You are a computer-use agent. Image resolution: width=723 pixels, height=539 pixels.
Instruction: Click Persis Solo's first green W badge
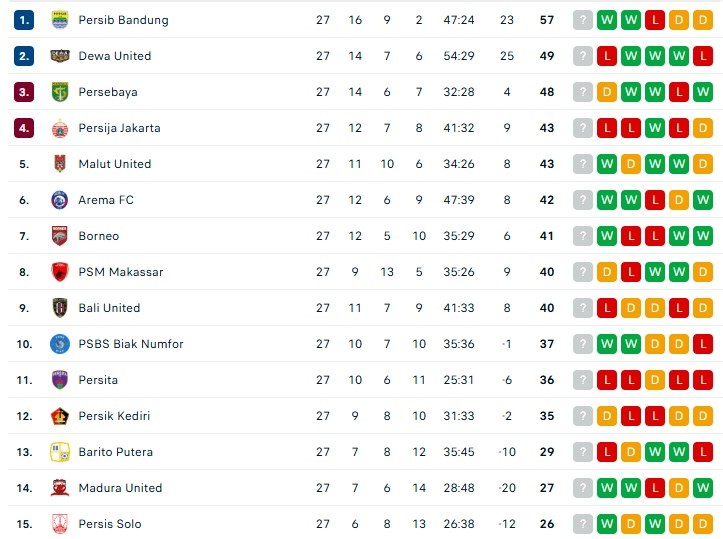tap(607, 524)
